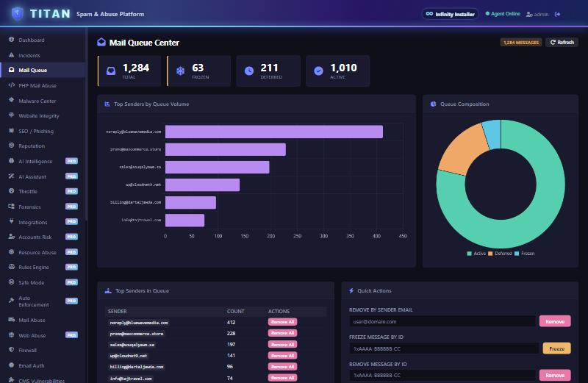Select the PHP Mail Abuse code icon
The image size is (588, 383).
[x=11, y=85]
